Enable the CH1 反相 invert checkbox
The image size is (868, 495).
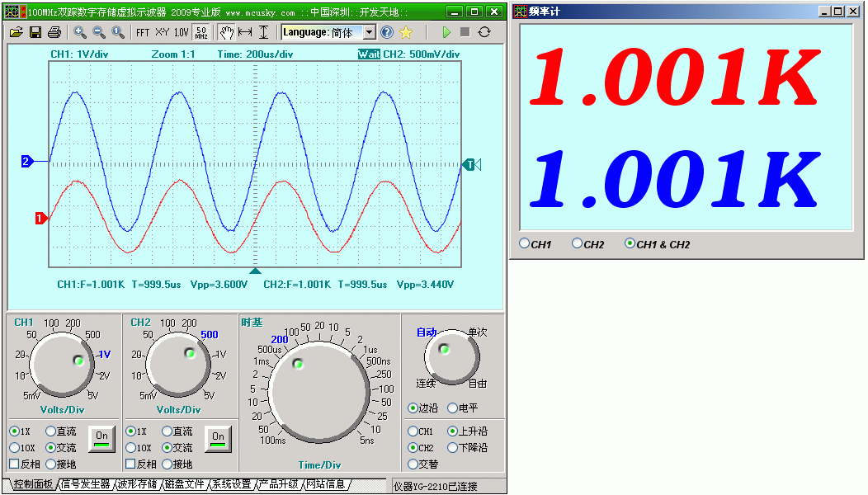click(14, 464)
